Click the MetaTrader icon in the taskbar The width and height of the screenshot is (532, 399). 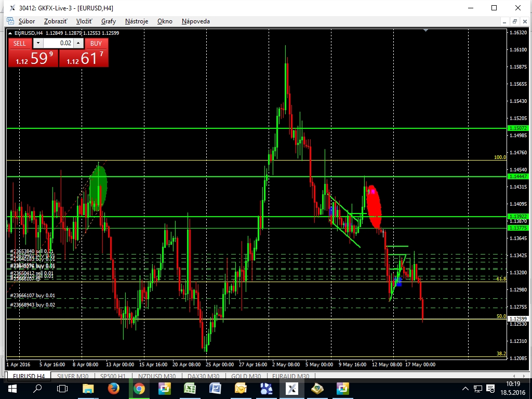tap(292, 388)
